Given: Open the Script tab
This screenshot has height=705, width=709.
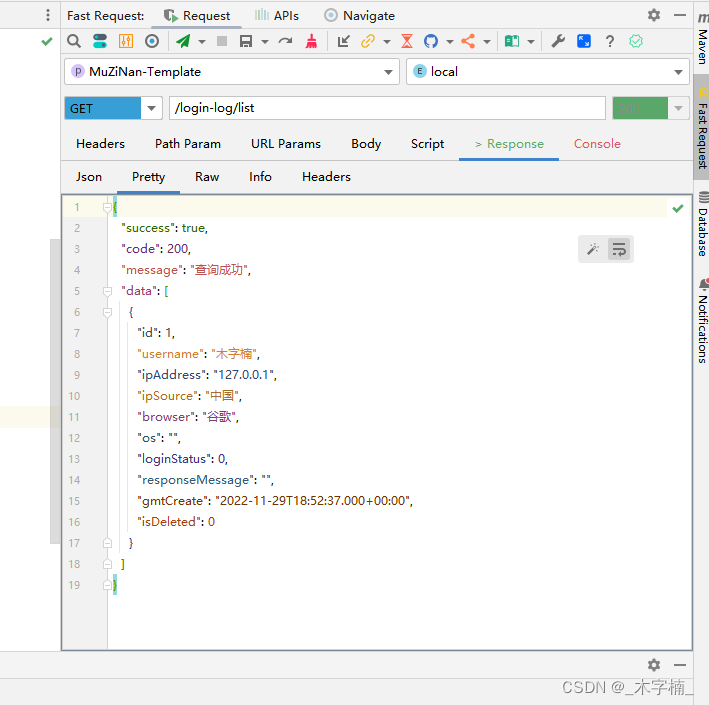Looking at the screenshot, I should pos(427,144).
